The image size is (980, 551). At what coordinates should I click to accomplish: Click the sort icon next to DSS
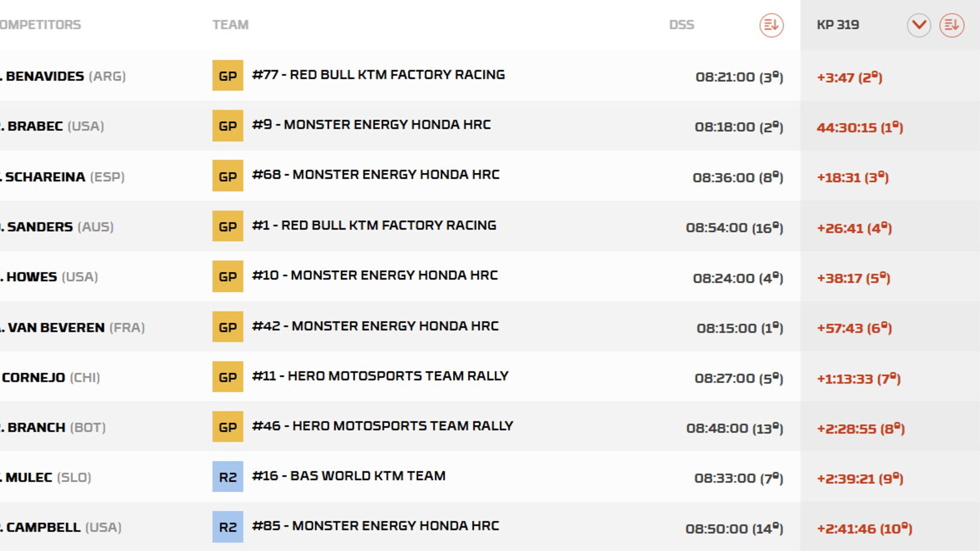tap(771, 25)
